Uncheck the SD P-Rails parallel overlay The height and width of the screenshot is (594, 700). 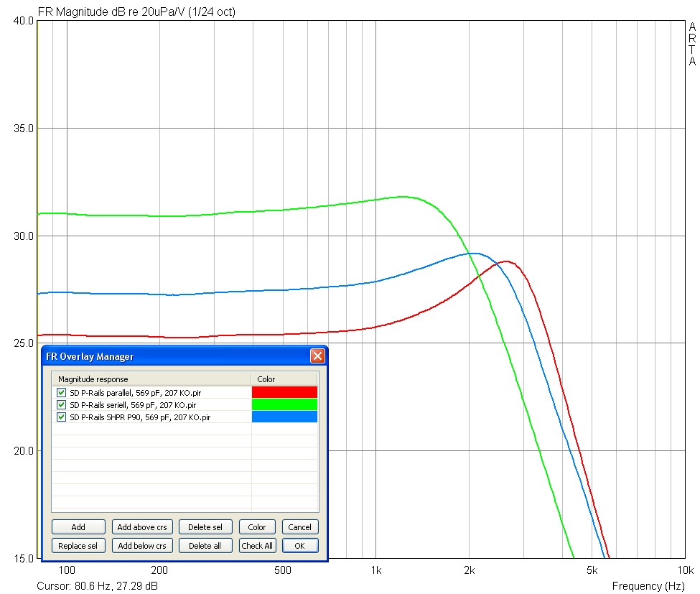[61, 393]
